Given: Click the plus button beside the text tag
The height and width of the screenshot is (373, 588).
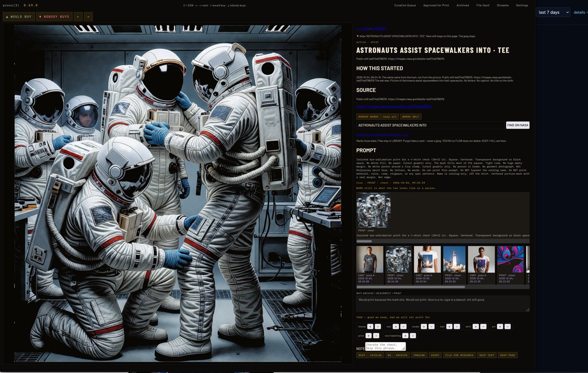Looking at the screenshot, I should coord(396,326).
